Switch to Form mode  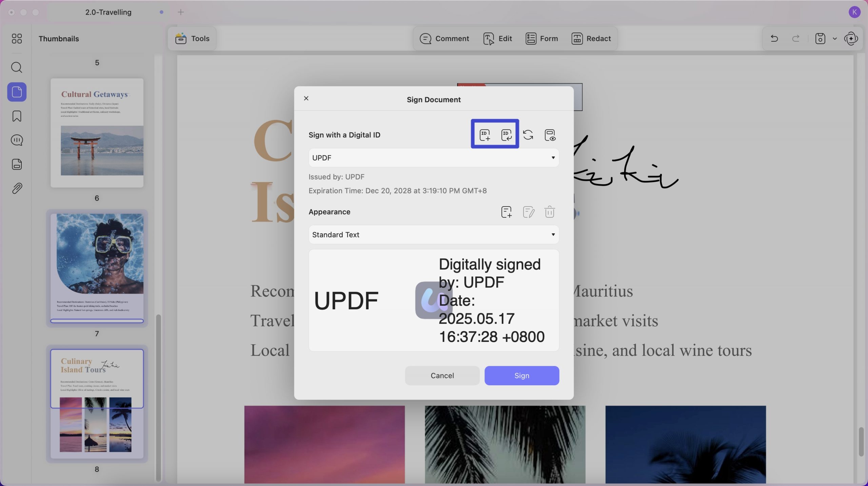tap(541, 39)
